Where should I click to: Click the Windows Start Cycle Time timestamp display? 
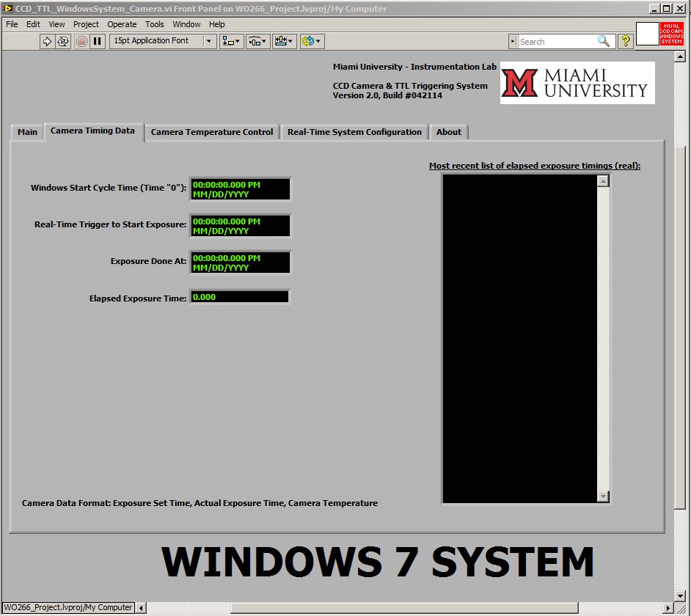(240, 189)
